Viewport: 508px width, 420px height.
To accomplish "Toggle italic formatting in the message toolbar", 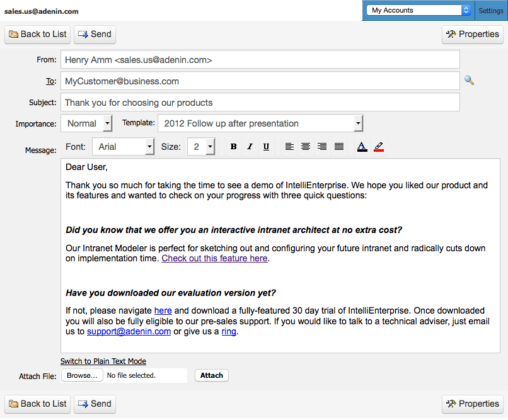I will [250, 147].
